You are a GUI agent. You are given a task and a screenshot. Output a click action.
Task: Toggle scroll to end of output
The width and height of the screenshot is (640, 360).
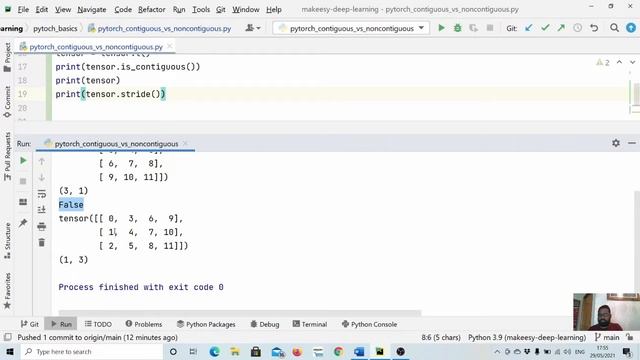tap(42, 210)
